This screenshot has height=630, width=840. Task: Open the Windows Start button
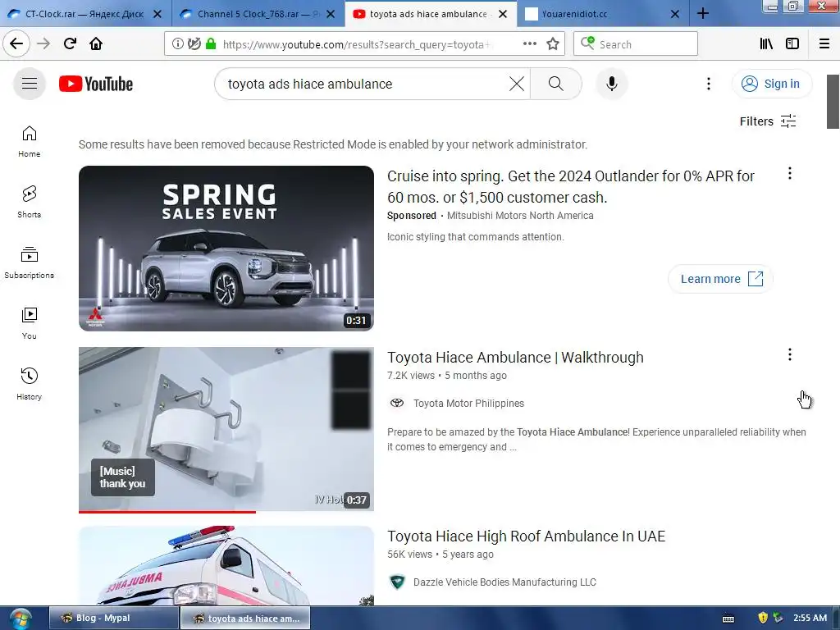coord(20,619)
